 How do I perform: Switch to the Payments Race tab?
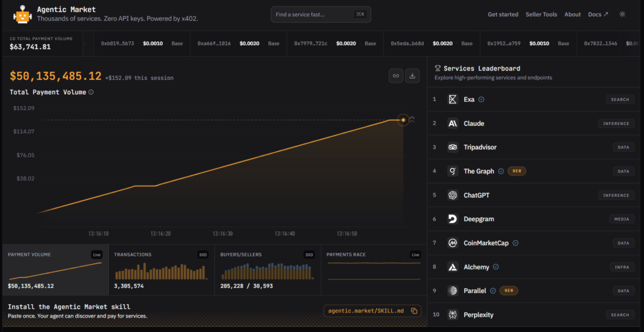click(374, 270)
